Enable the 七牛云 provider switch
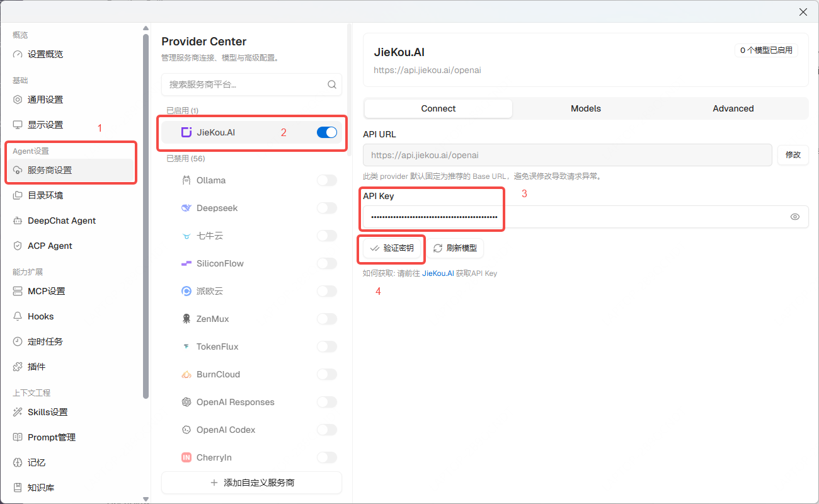This screenshot has height=504, width=819. pyautogui.click(x=327, y=236)
